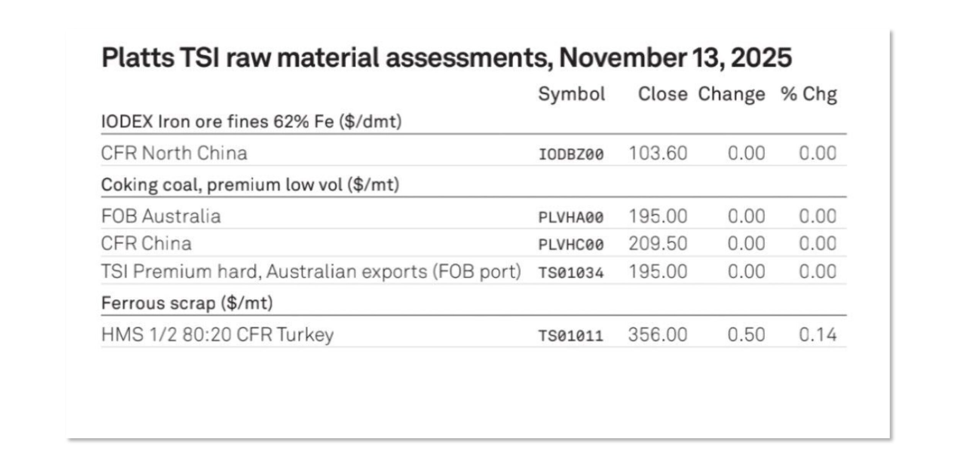Click the FOB Australia row label
This screenshot has height=460, width=980.
(161, 216)
